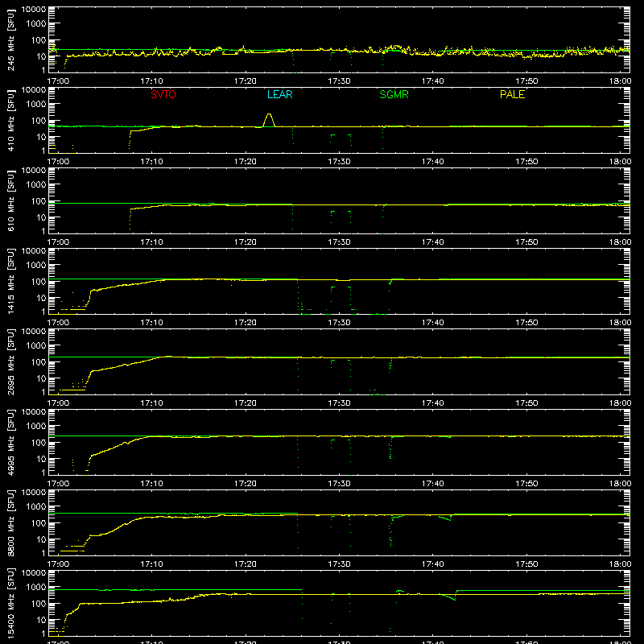Click 18:00 tick under the 610 MHz plot
Screen dimensions: 644x644
[x=620, y=242]
